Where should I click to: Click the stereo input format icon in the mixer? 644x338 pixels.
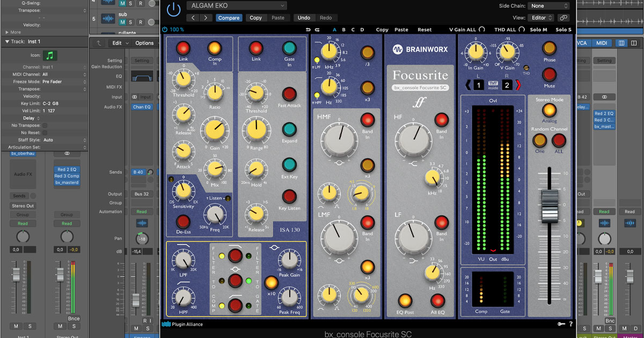tap(135, 97)
